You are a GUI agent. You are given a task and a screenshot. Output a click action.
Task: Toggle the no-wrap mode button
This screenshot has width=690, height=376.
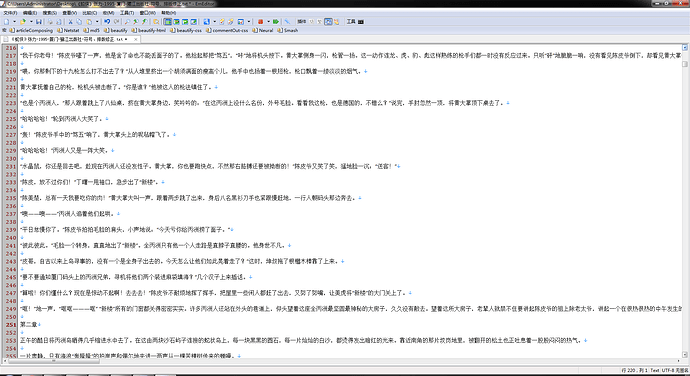[x=168, y=22]
